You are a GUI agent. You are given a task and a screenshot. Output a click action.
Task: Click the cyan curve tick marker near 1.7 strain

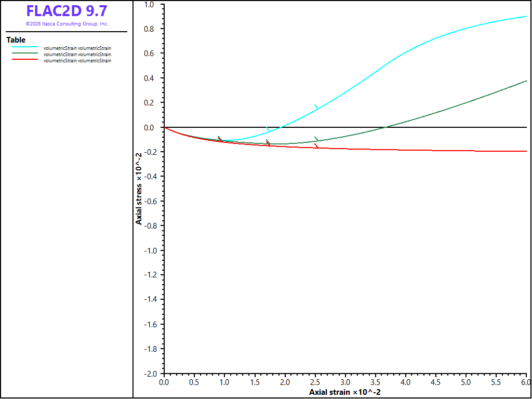268,129
